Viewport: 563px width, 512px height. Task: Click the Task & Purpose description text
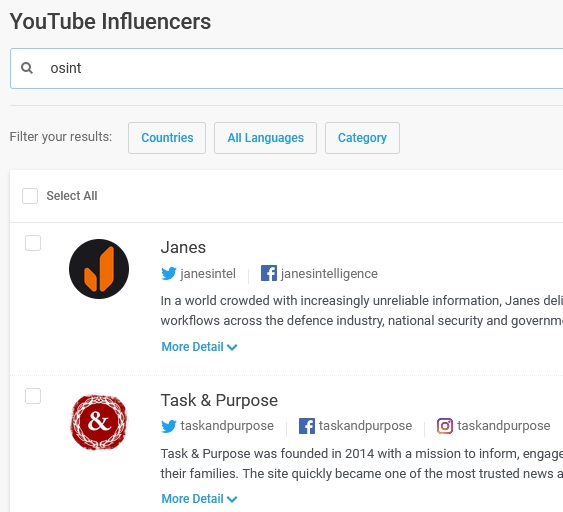[x=362, y=464]
